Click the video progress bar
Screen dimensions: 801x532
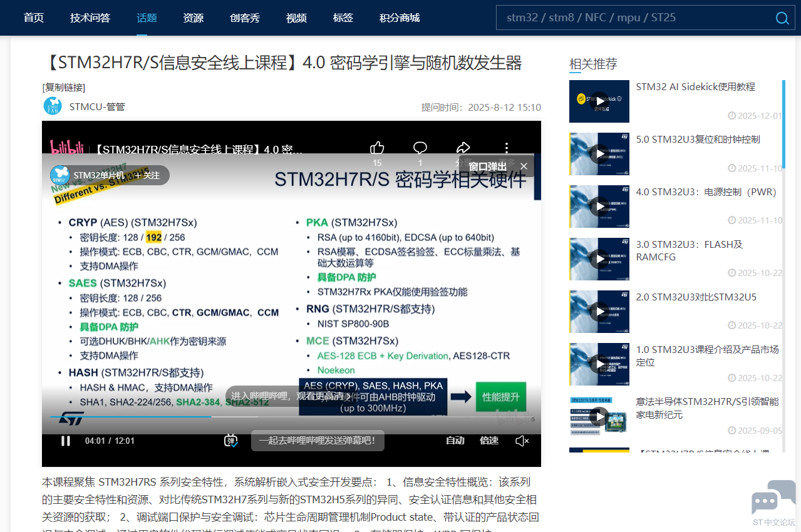[x=291, y=417]
